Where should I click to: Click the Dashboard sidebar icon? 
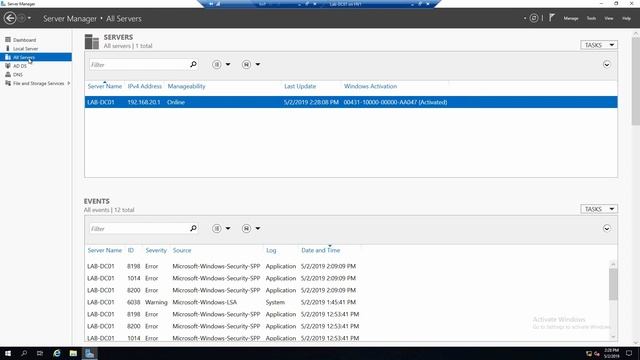pos(8,40)
